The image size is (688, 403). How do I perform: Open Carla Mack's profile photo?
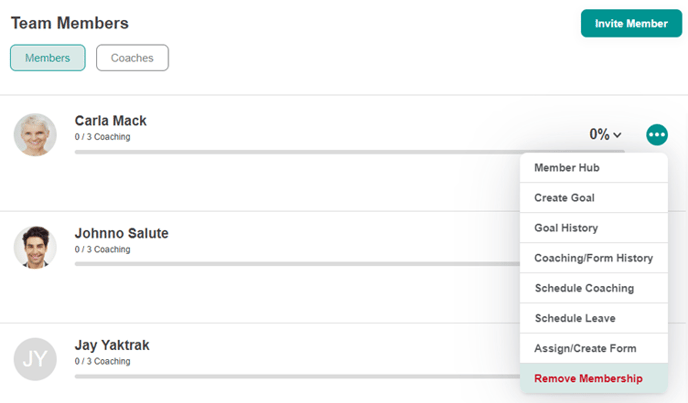35,135
